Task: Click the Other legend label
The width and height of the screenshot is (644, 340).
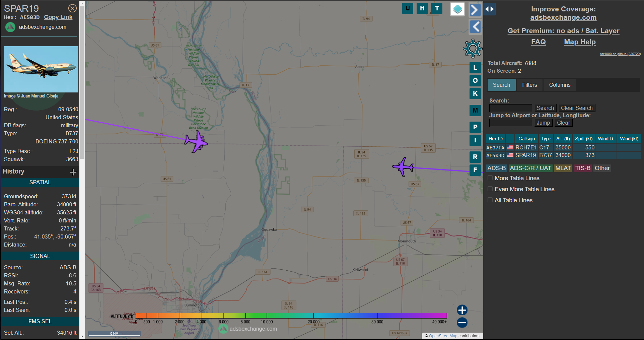Action: click(x=602, y=168)
